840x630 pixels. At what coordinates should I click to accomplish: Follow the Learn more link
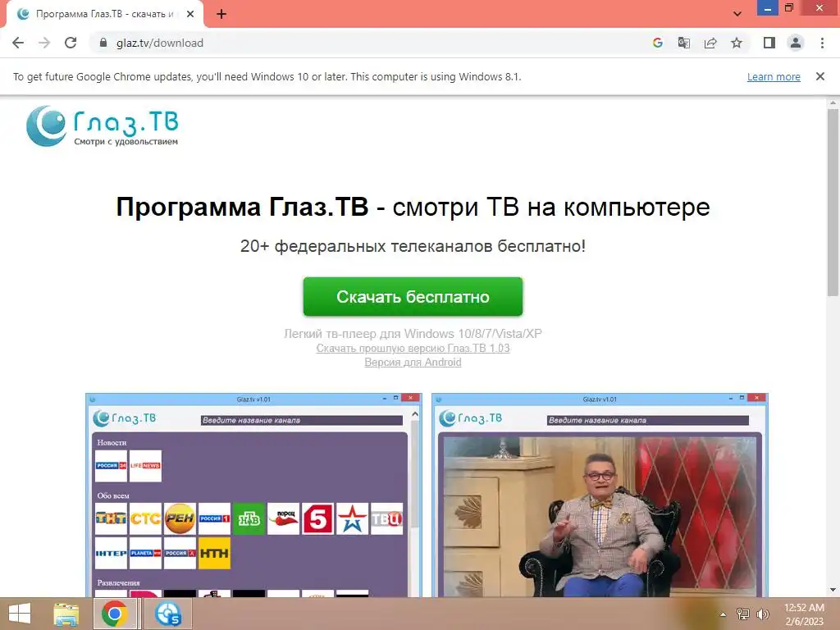click(774, 76)
